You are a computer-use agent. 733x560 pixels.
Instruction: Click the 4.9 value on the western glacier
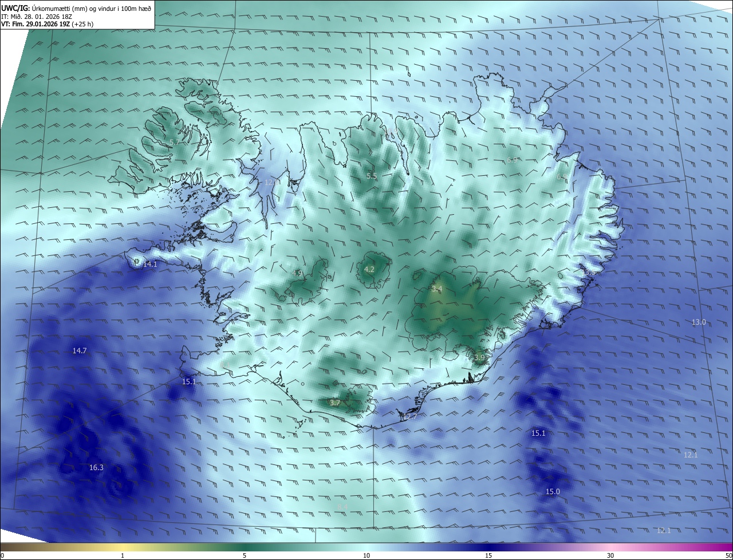(x=297, y=274)
